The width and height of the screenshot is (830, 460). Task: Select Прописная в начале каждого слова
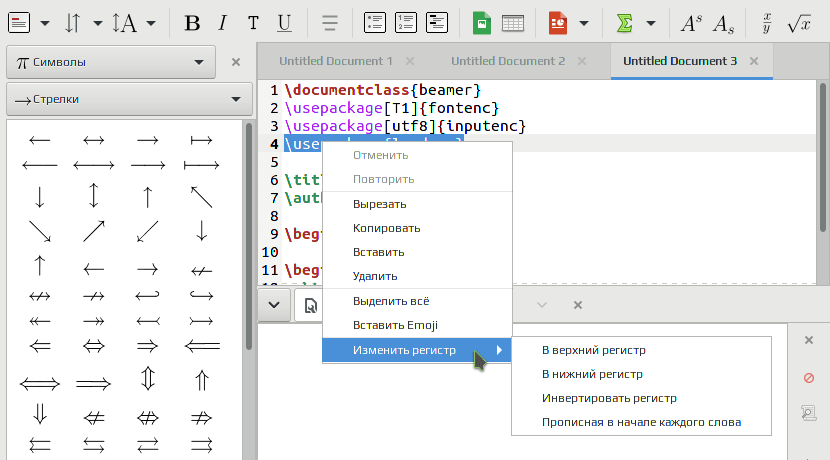point(641,422)
